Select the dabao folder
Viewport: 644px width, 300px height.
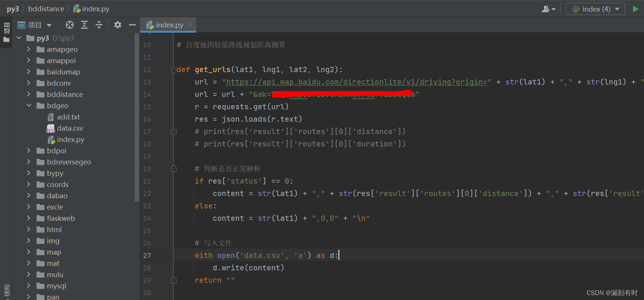pos(52,196)
